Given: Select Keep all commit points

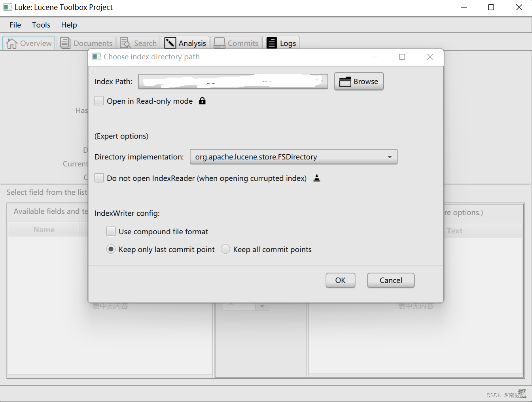Looking at the screenshot, I should pyautogui.click(x=225, y=249).
